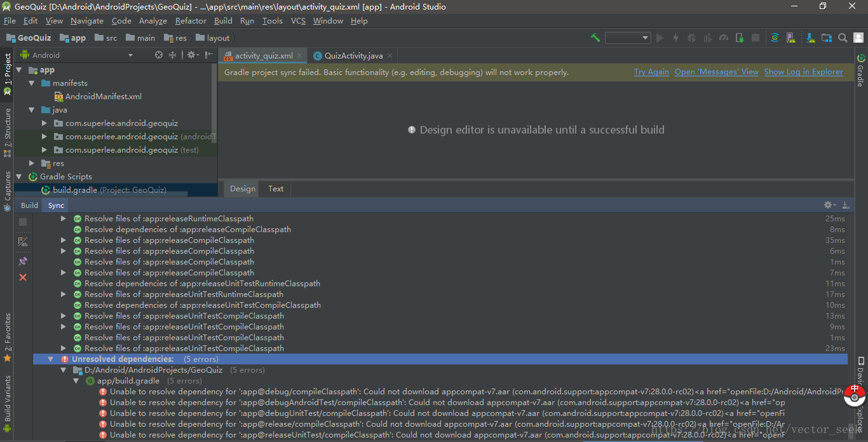Toggle the 2: Favorites tool window
868x442 pixels.
[7, 338]
